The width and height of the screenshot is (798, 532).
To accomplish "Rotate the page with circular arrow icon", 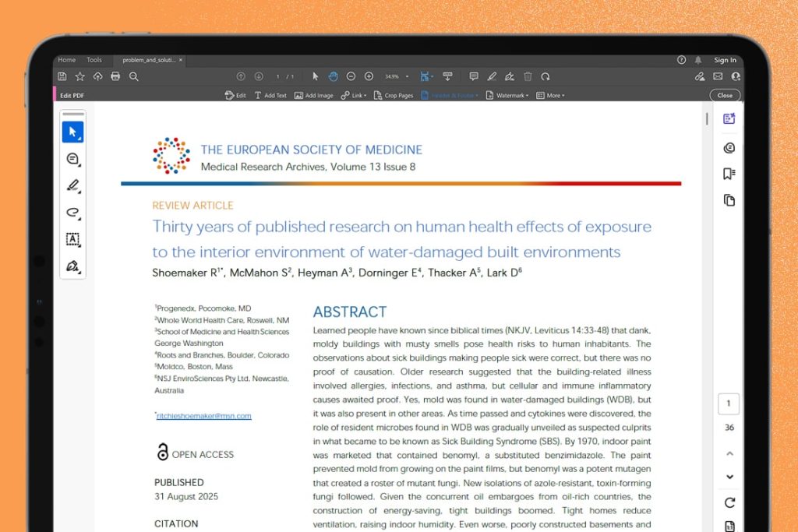I will tap(546, 76).
